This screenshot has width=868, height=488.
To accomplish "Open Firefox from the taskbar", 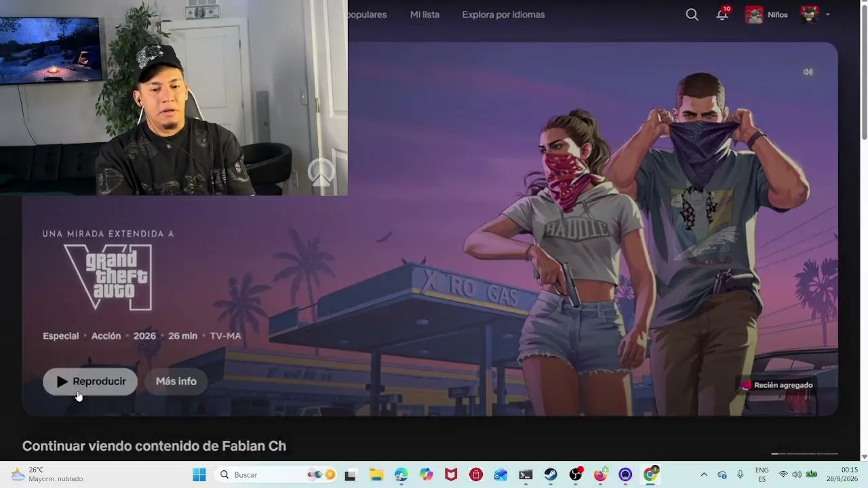I will pyautogui.click(x=601, y=475).
